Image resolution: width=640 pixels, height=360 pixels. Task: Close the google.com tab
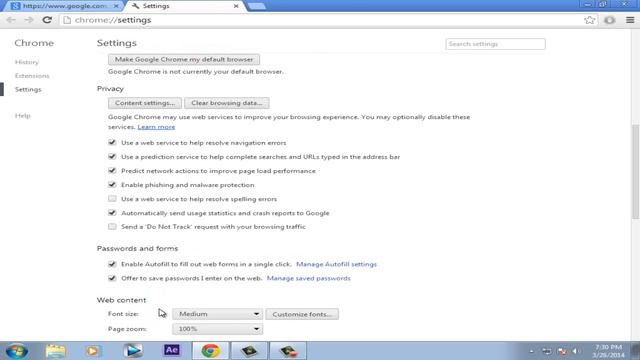click(x=116, y=6)
